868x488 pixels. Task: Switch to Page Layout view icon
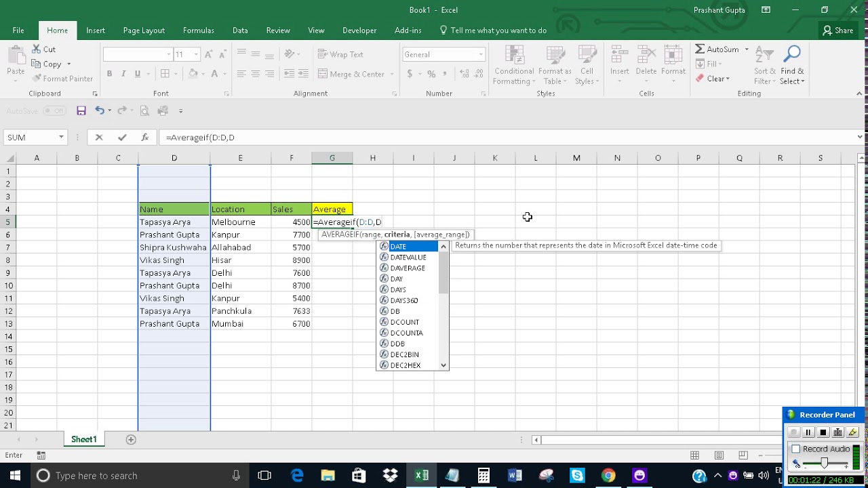click(x=719, y=455)
